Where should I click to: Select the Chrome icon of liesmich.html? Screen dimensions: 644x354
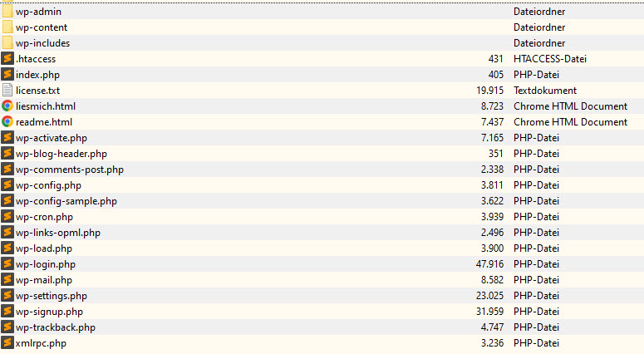point(7,106)
